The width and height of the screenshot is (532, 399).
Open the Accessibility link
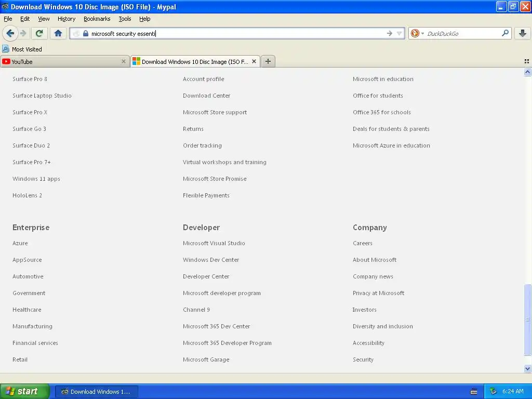[x=368, y=343]
